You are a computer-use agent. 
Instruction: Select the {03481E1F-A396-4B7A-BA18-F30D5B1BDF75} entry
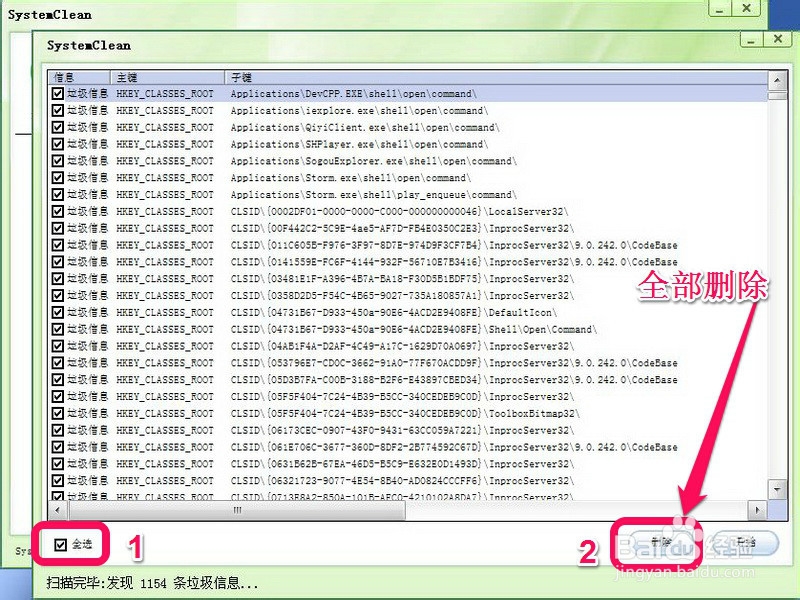[402, 279]
